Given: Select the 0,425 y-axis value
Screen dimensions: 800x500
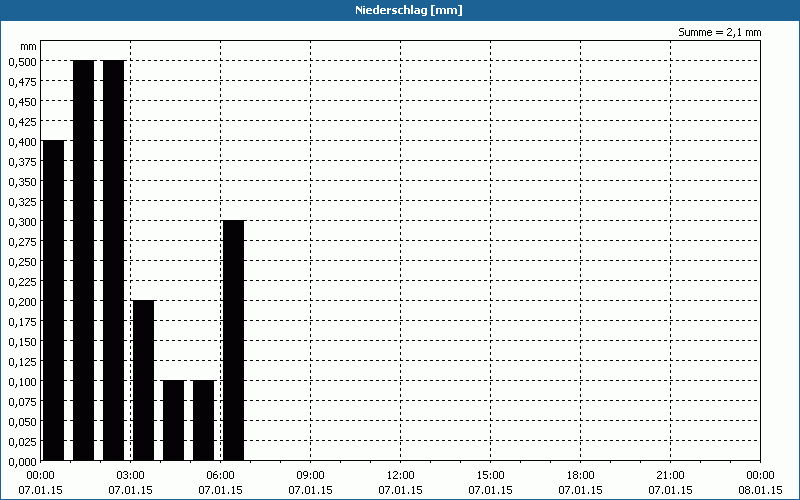Looking at the screenshot, I should coord(23,121).
